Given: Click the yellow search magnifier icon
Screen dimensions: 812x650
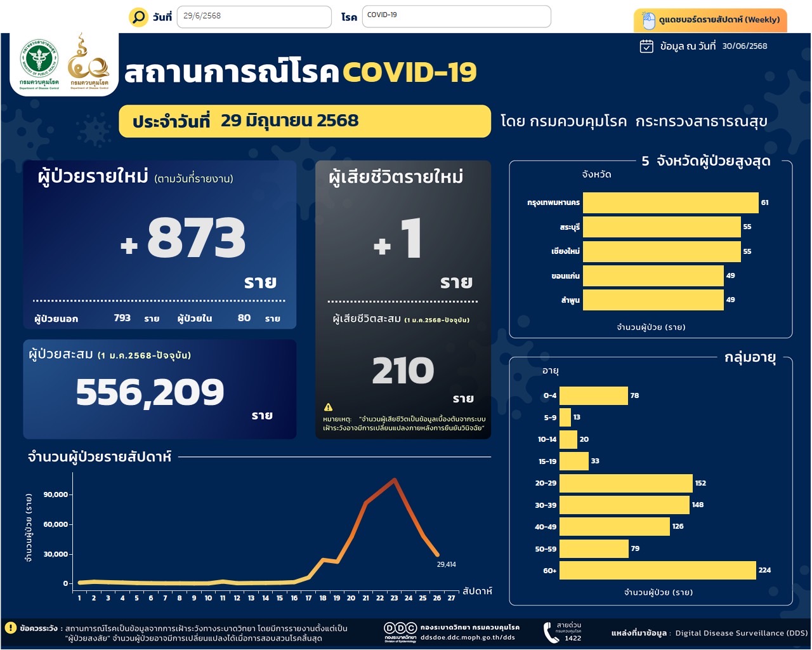Looking at the screenshot, I should 138,17.
